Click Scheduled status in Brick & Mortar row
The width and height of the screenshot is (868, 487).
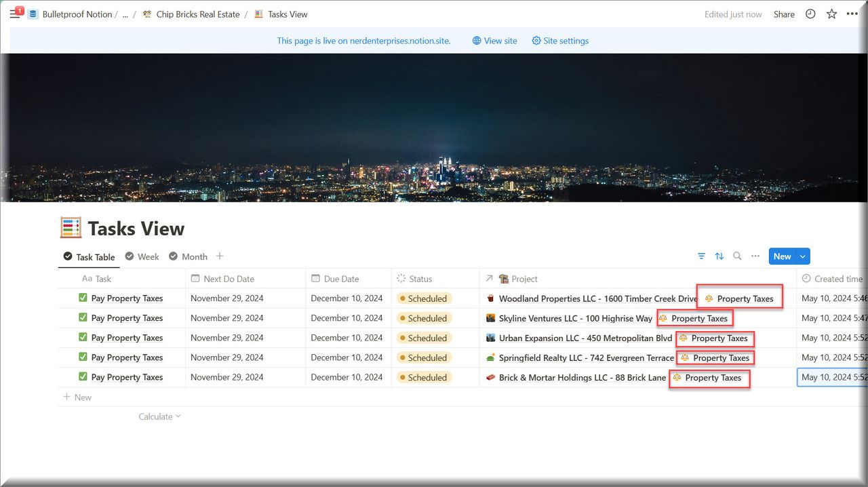[424, 377]
